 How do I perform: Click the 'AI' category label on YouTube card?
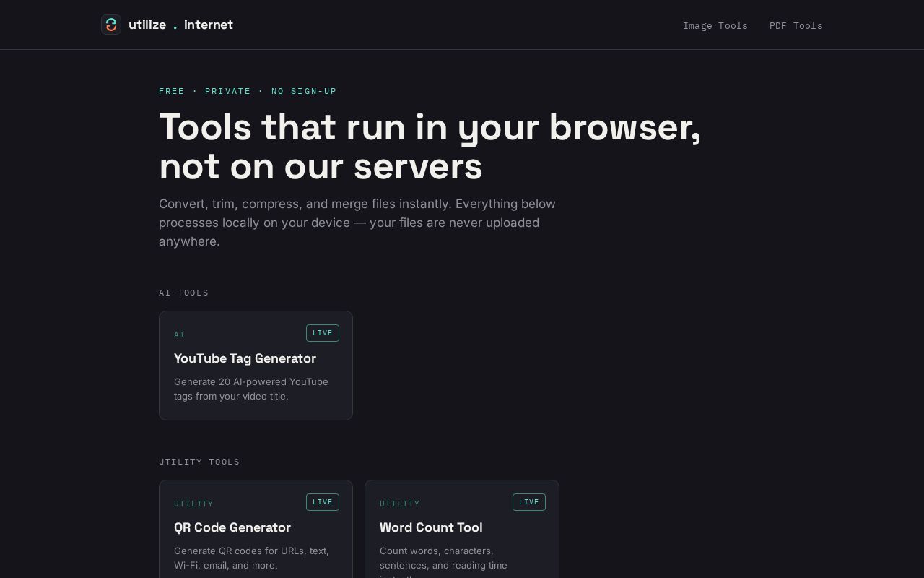coord(180,335)
